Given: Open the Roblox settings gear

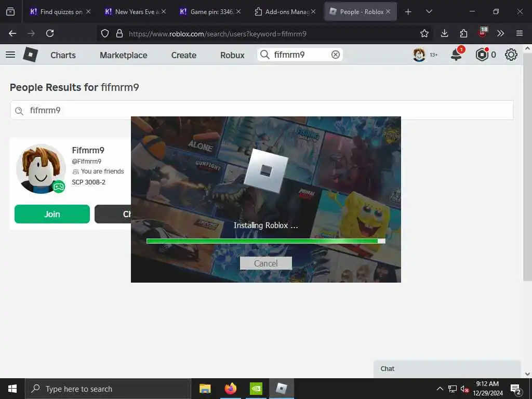Looking at the screenshot, I should pos(511,55).
